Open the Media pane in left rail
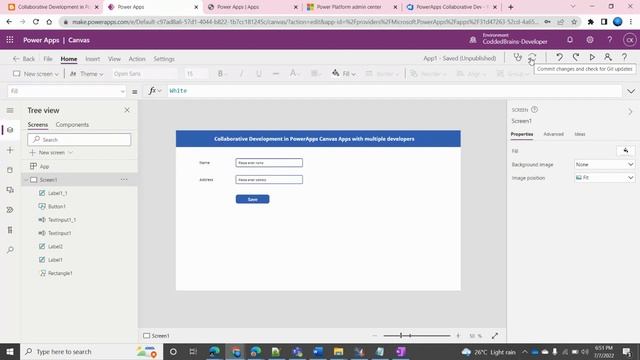Viewport: 640px width, 360px height. pyautogui.click(x=10, y=190)
